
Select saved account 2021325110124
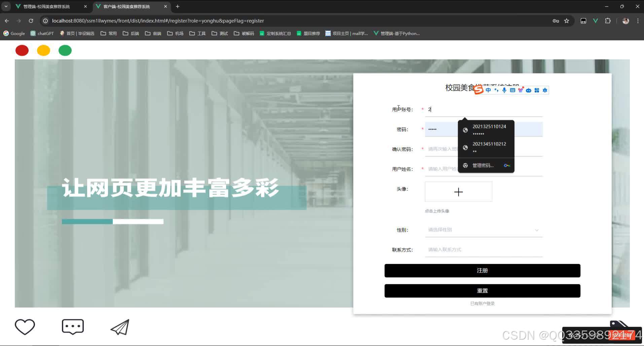(x=486, y=130)
